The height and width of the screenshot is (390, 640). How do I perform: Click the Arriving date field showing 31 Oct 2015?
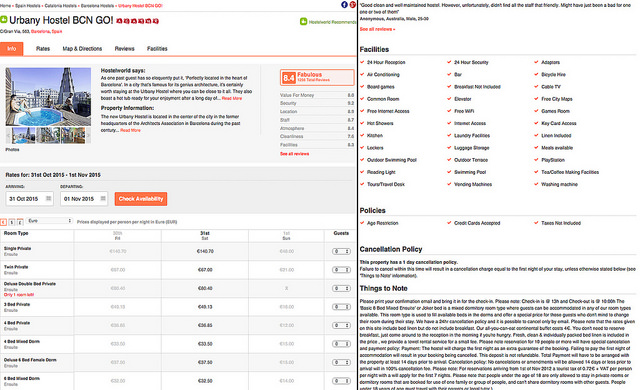click(x=29, y=199)
